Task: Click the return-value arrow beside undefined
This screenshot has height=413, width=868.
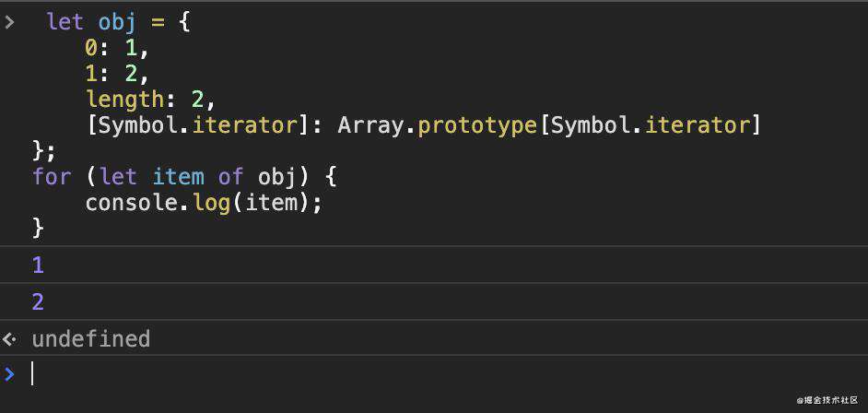Action: coord(9,339)
